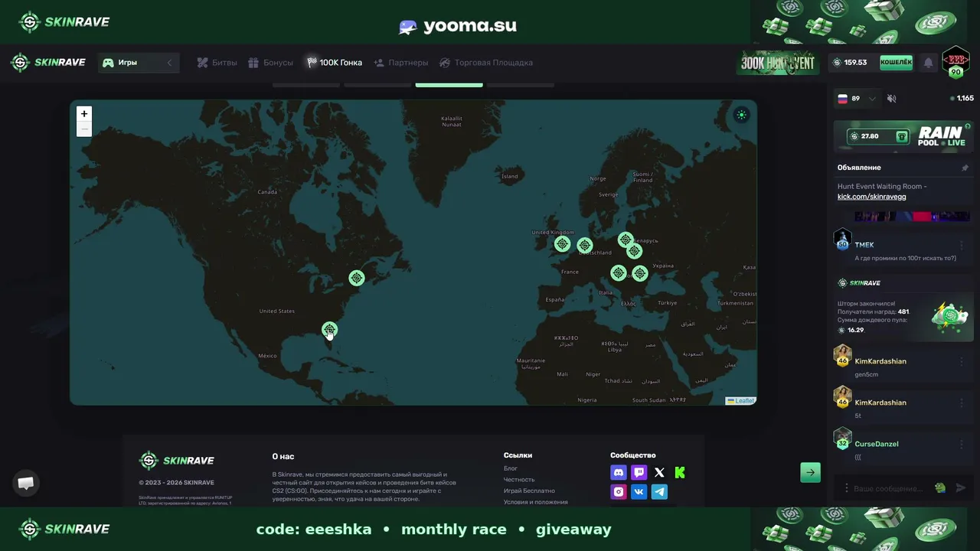Click the SkinRave footer logo
Screen dimensions: 980x551
177,460
